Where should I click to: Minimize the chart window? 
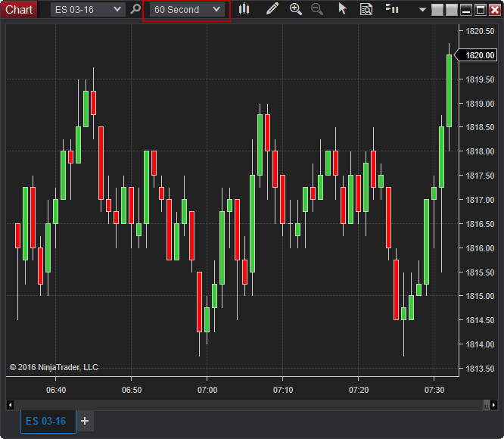point(466,10)
